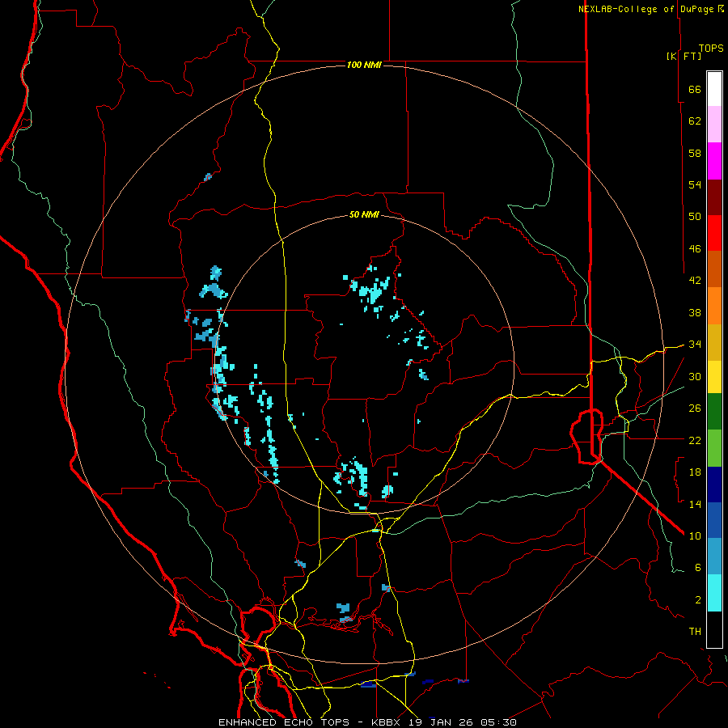Click the KBBX radar station identifier

coord(388,722)
